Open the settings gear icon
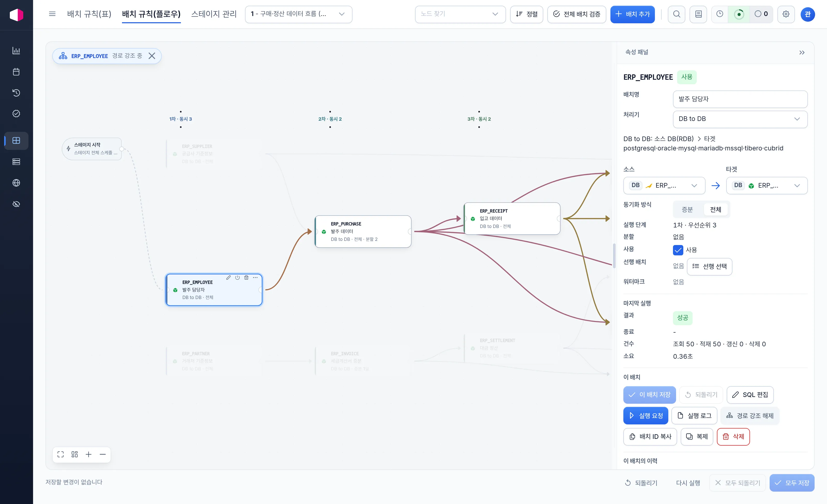The image size is (827, 504). pyautogui.click(x=786, y=14)
